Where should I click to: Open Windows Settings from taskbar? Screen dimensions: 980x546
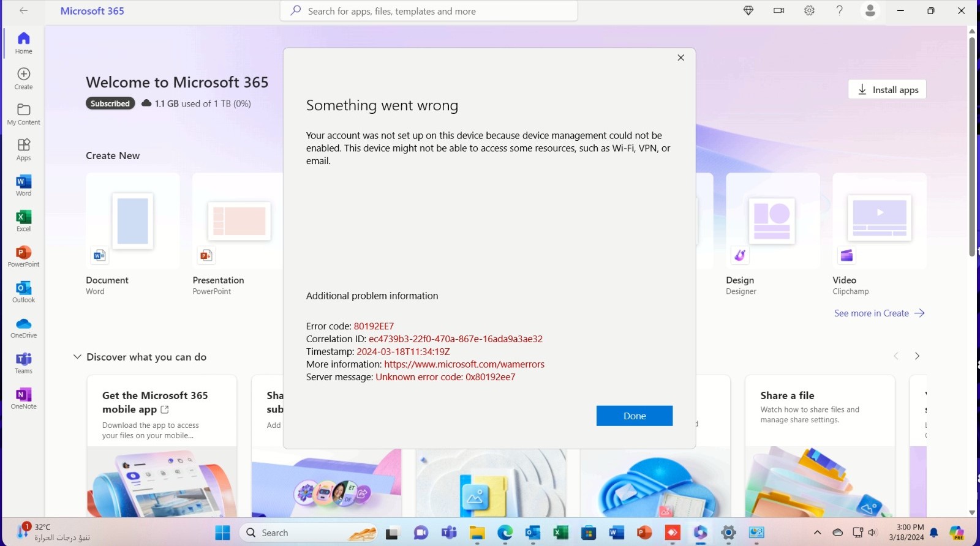pyautogui.click(x=728, y=533)
